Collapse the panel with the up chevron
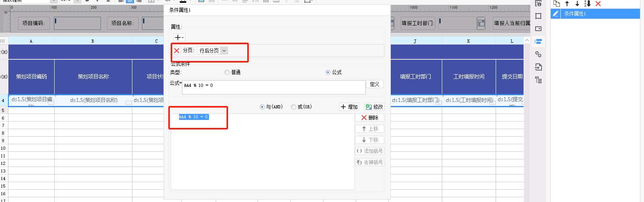The width and height of the screenshot is (644, 202). 527,41
